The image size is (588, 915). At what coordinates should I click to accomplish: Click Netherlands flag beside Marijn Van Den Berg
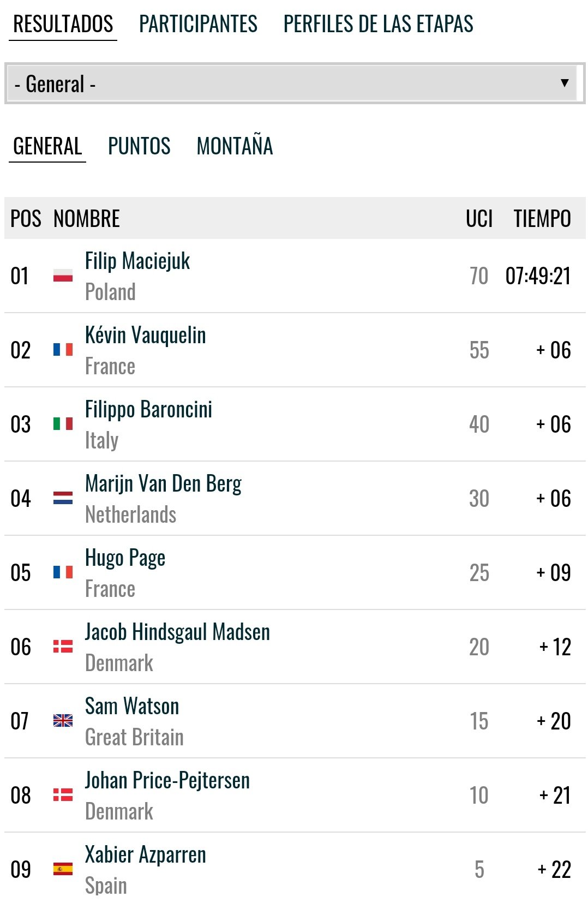[x=63, y=498]
